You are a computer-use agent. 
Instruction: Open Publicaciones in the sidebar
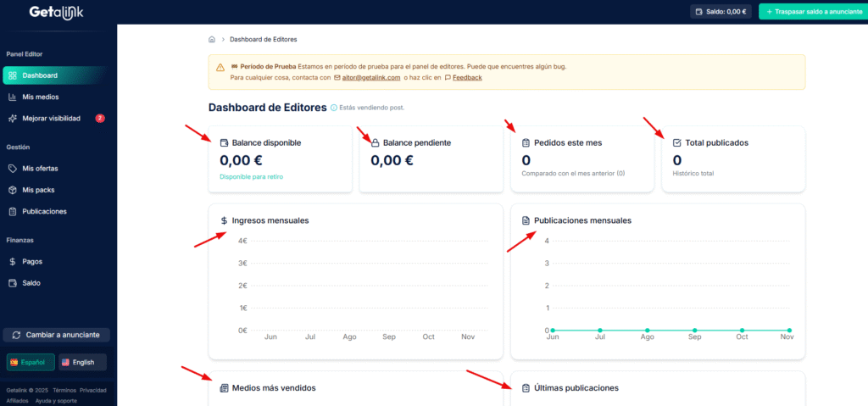pyautogui.click(x=57, y=212)
